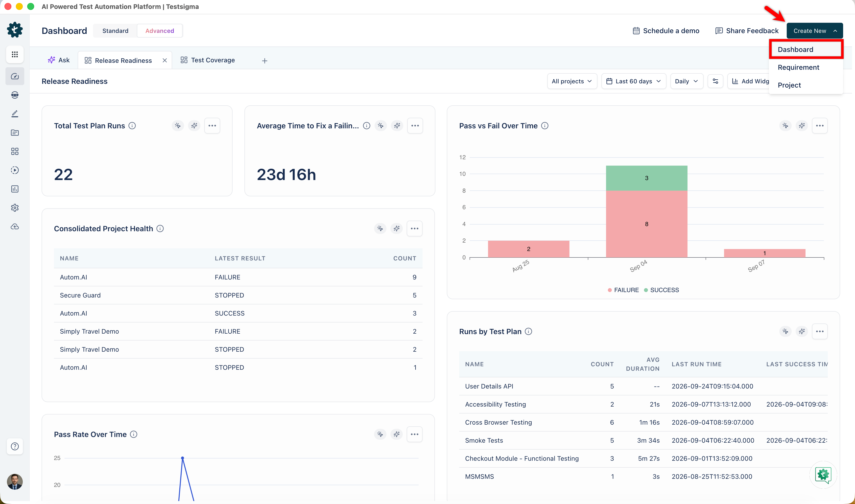855x504 pixels.
Task: Open the help question mark icon
Action: pyautogui.click(x=15, y=446)
